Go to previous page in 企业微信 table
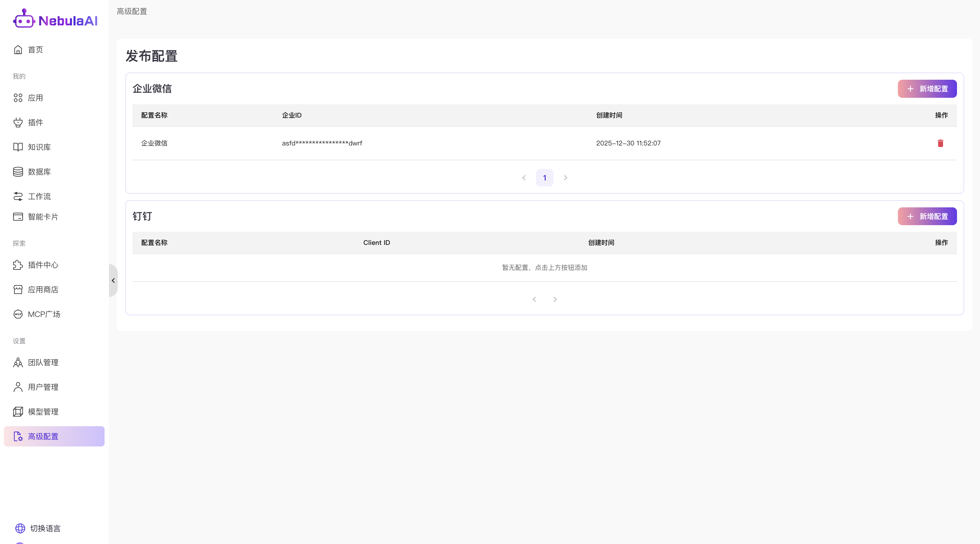980x544 pixels. coord(524,178)
